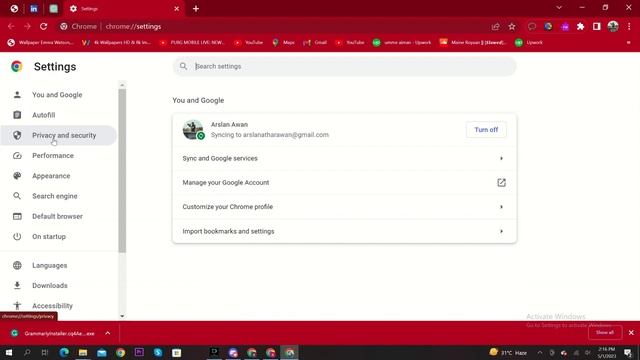Switch to the LinkedIn pinned tab
The image size is (640, 360).
[x=34, y=9]
